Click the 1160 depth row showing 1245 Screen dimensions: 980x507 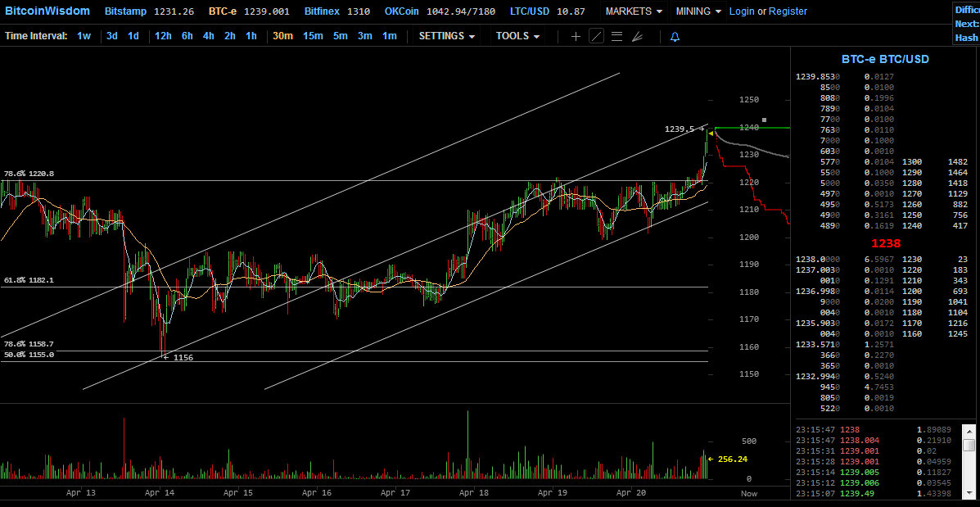tap(936, 334)
